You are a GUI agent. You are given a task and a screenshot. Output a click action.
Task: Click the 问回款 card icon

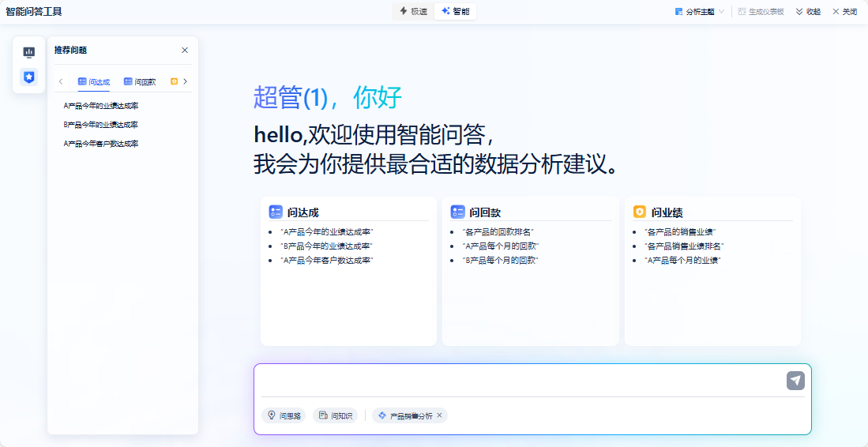click(x=458, y=212)
